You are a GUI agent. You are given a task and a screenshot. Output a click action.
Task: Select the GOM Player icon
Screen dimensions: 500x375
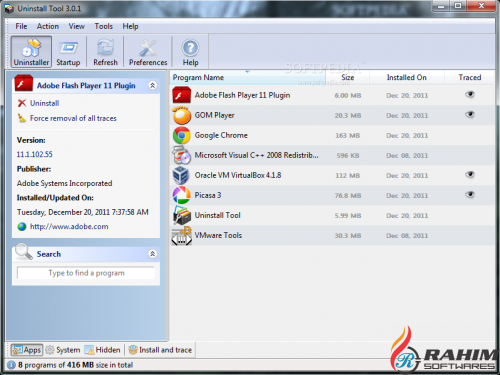(x=181, y=115)
